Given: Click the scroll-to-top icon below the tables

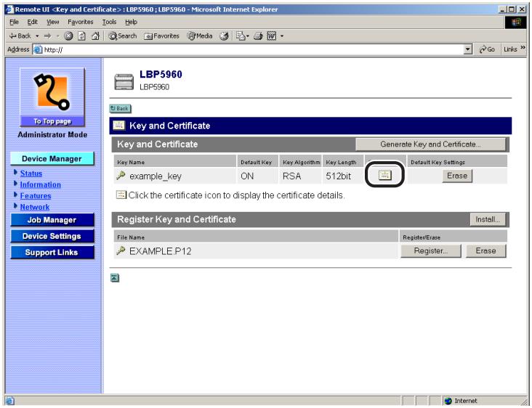Looking at the screenshot, I should point(115,278).
